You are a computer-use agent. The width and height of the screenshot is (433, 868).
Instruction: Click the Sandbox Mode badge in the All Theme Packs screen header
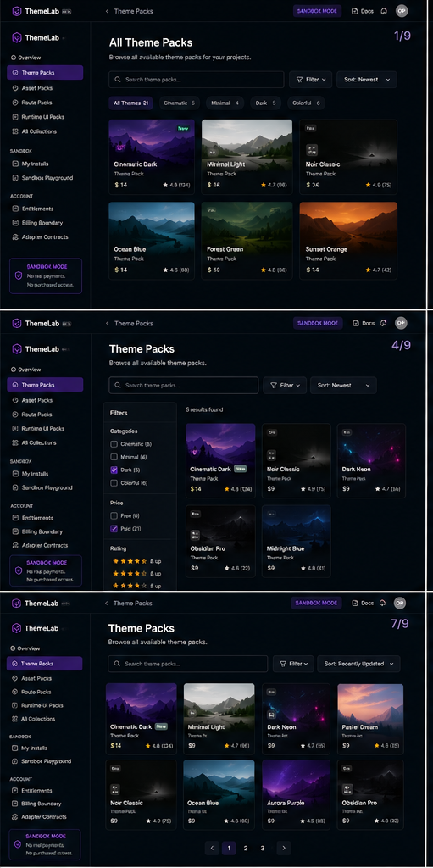(317, 11)
